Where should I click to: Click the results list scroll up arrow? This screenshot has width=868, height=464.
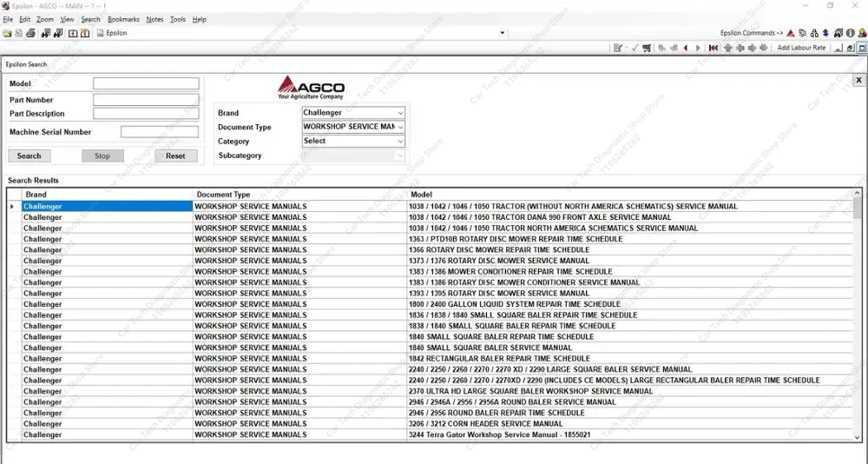[858, 193]
